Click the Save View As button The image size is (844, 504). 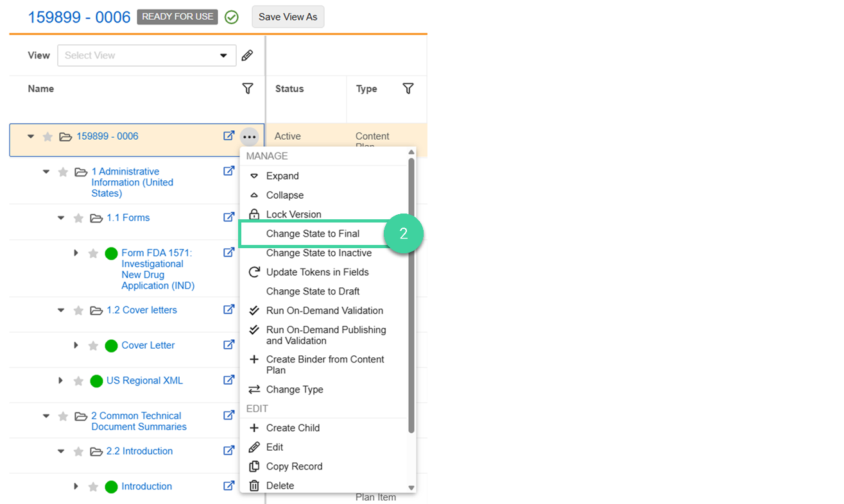[x=288, y=17]
